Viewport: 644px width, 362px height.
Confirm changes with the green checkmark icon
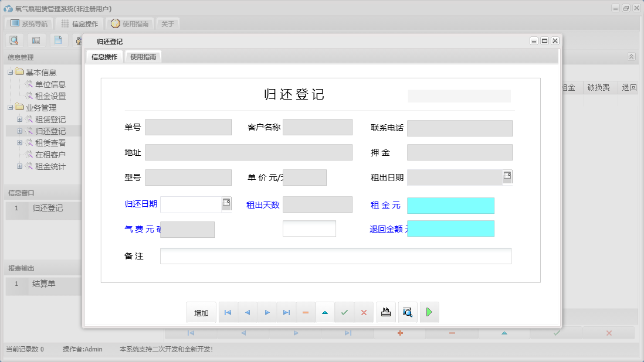pos(344,312)
